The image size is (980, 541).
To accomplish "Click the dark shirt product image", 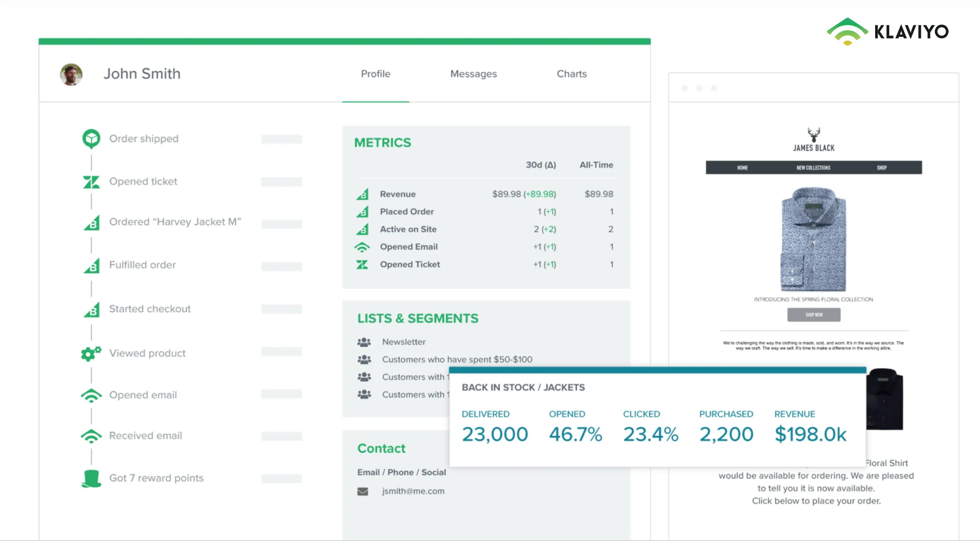I will (x=885, y=399).
